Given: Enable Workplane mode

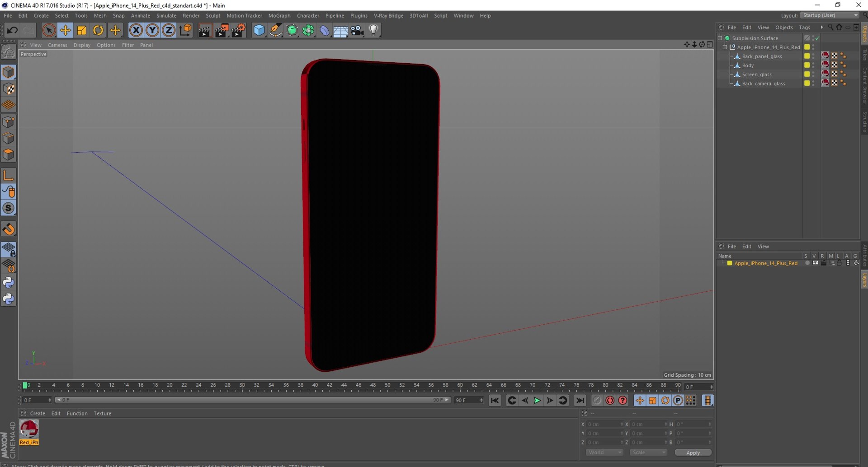Looking at the screenshot, I should click(9, 105).
